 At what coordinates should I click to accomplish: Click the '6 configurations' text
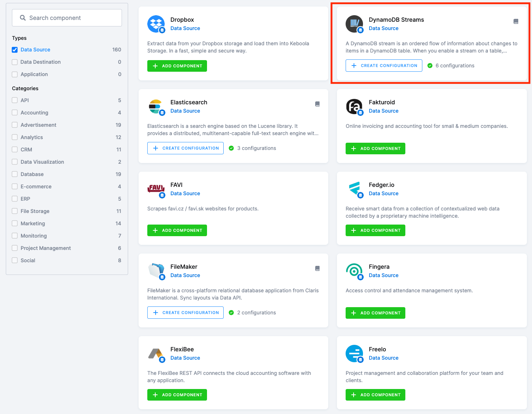(455, 66)
